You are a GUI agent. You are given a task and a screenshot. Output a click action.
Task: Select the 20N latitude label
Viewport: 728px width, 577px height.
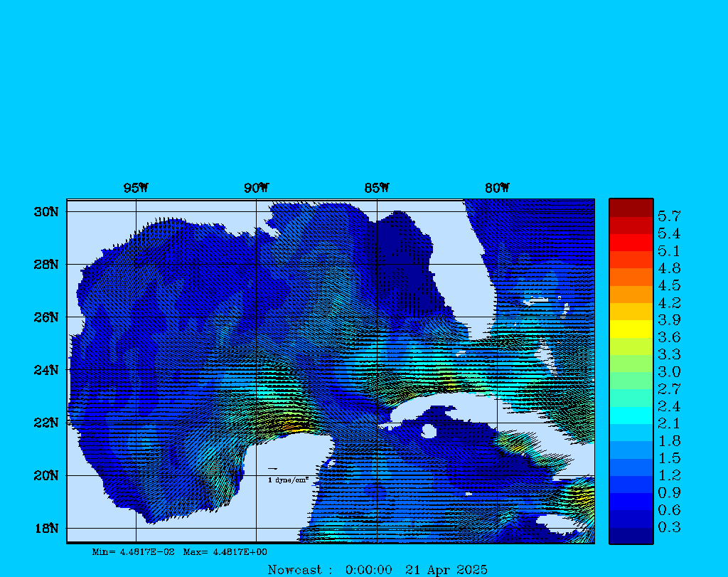45,475
